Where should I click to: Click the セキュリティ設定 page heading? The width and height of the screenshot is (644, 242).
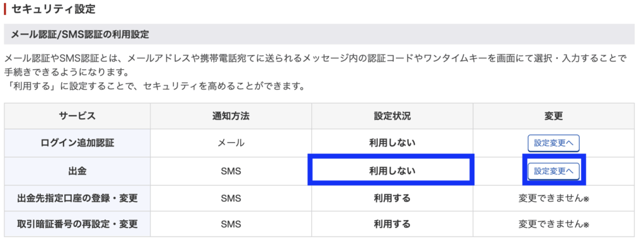(x=53, y=9)
